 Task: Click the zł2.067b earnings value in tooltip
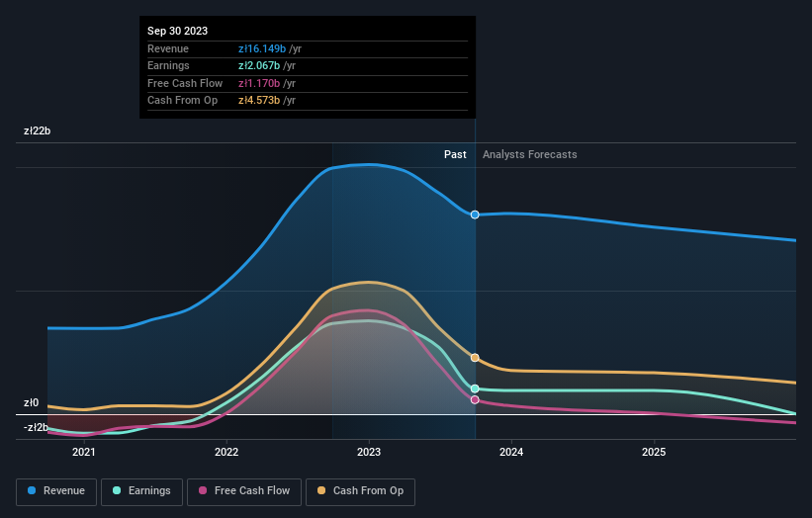259,65
